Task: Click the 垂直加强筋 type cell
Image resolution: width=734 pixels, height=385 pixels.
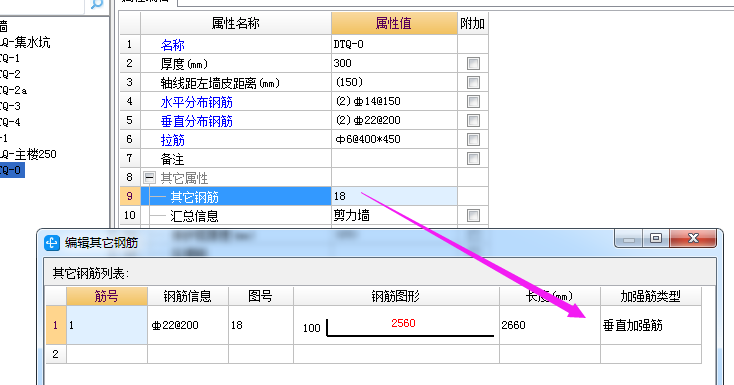Action: [x=651, y=325]
